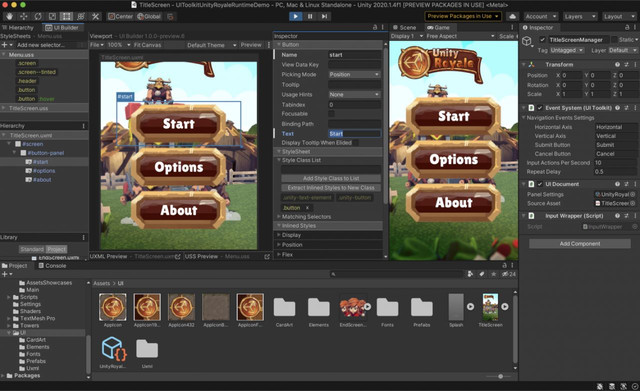
Task: Select the Rect Transform tool icon
Action: (66, 16)
